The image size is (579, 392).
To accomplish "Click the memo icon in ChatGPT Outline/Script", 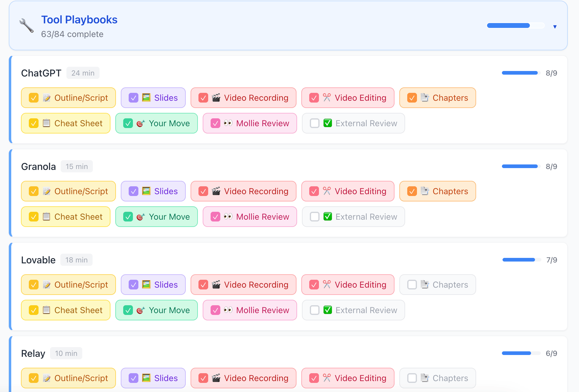I will click(47, 98).
